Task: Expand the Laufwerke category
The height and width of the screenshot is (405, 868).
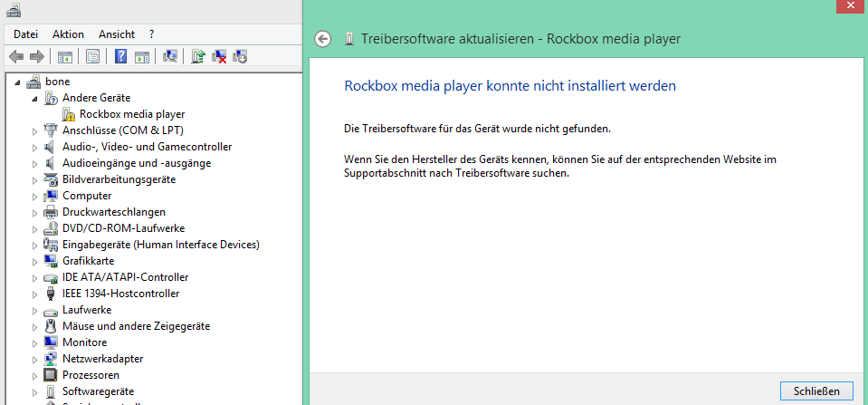Action: coord(34,310)
